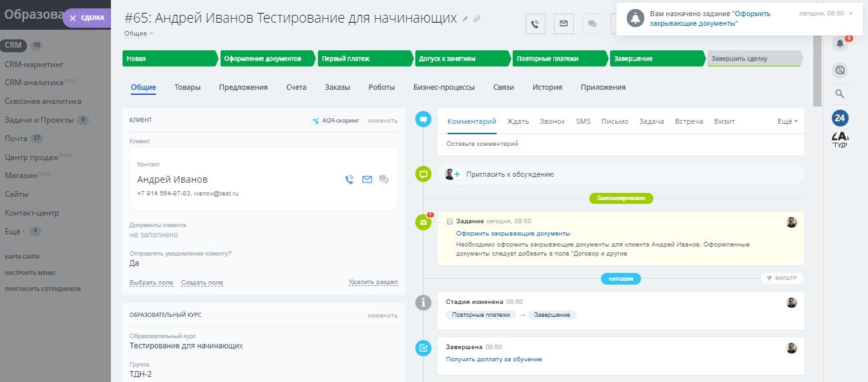
Task: Expand the Ещё dropdown in activity tabs
Action: (x=787, y=121)
